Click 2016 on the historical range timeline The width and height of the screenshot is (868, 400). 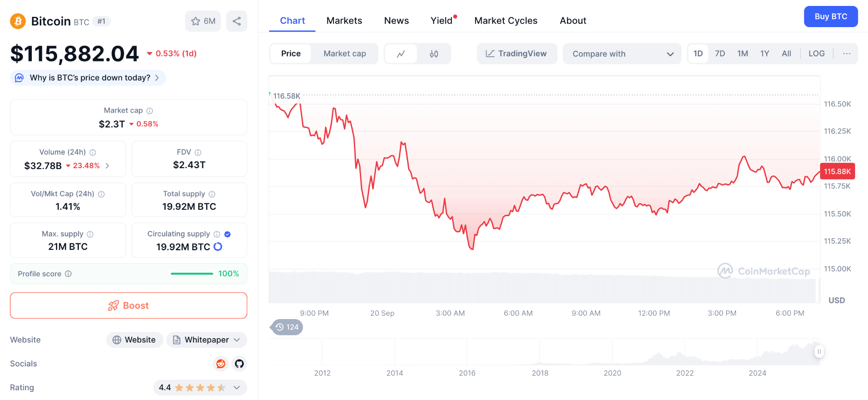[467, 373]
